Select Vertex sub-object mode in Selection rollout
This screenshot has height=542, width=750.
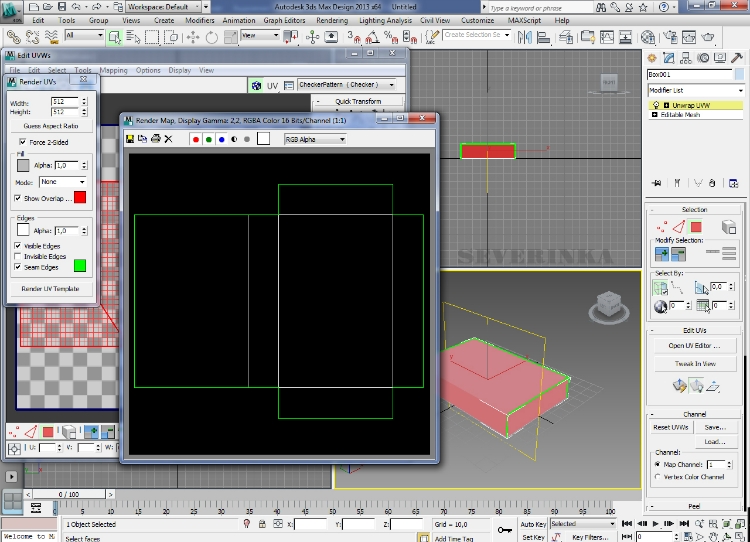point(662,227)
